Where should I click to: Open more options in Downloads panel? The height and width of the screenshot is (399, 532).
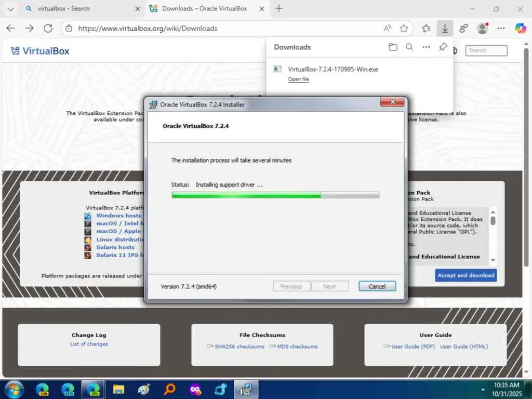[x=426, y=47]
